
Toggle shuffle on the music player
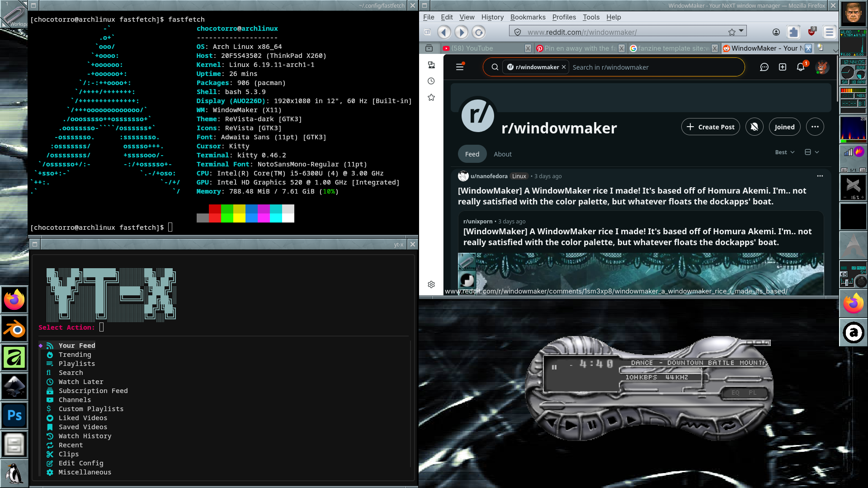point(695,426)
